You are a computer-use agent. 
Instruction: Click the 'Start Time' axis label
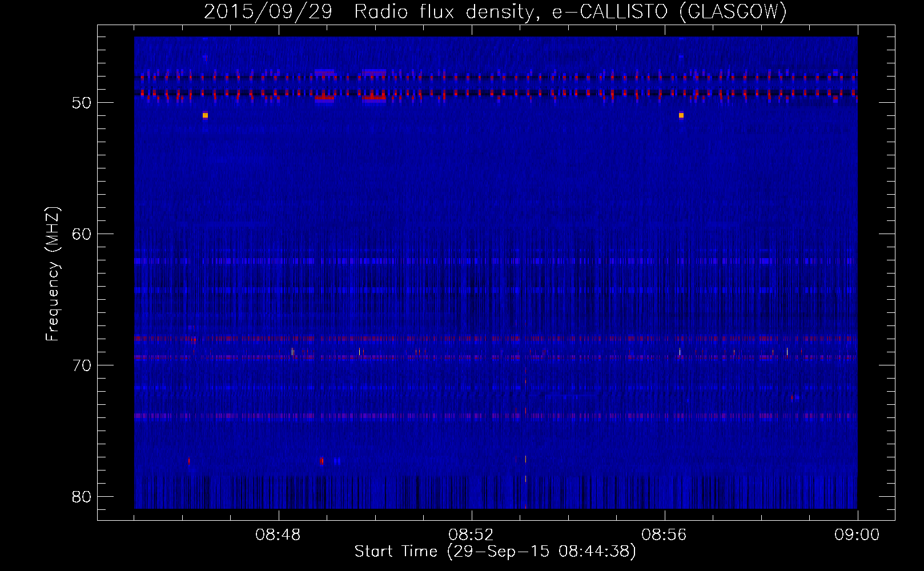point(495,552)
